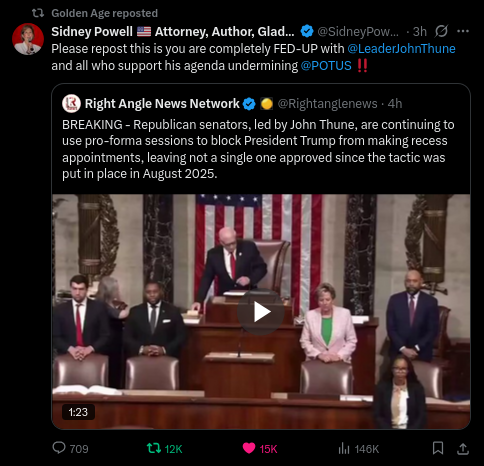484x466 pixels.
Task: Open the share post icon
Action: pos(463,448)
